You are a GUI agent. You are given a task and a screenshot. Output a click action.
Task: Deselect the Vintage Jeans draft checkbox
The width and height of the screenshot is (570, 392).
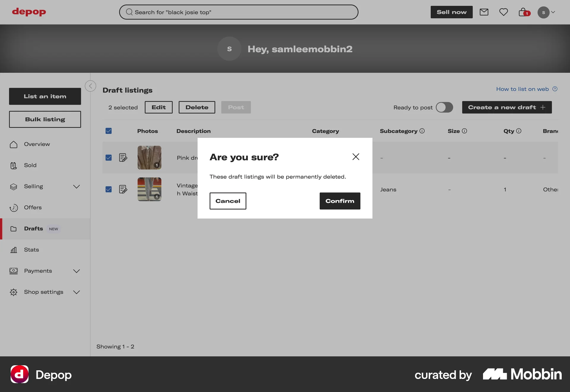(109, 189)
